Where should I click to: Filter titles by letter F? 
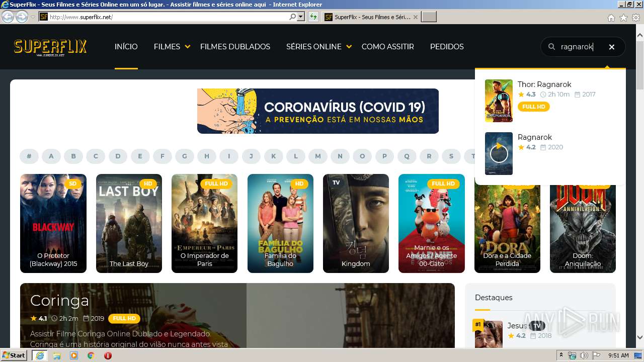[163, 156]
